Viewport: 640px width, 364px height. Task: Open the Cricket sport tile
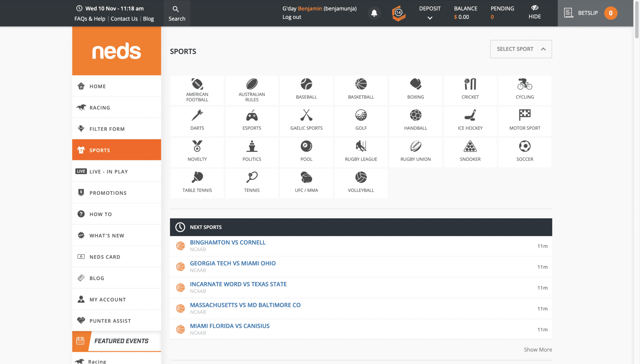(470, 90)
